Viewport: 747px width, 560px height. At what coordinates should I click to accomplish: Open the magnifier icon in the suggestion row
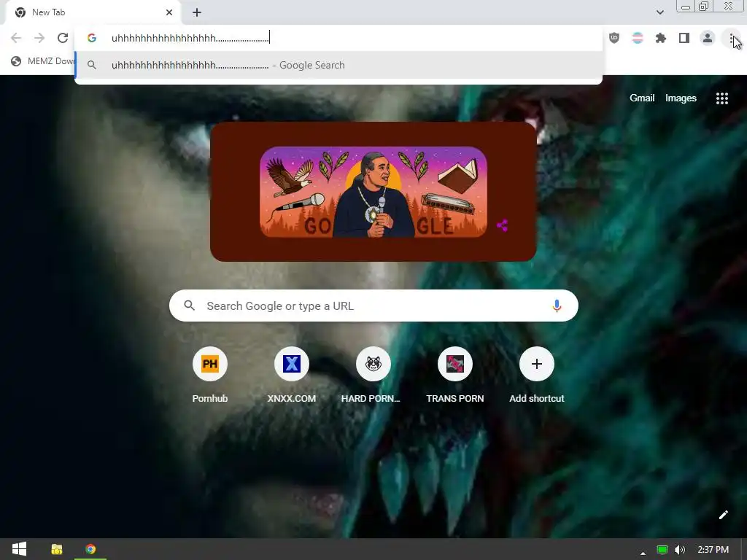[x=92, y=65]
